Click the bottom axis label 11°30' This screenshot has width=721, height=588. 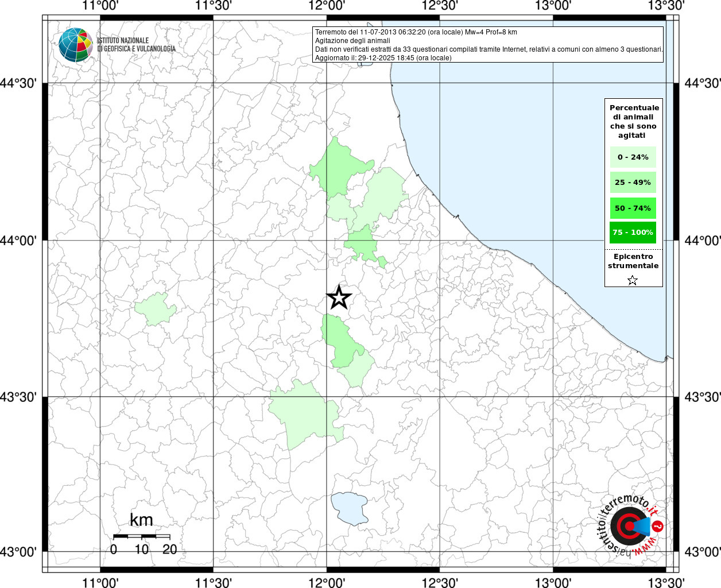(x=214, y=583)
